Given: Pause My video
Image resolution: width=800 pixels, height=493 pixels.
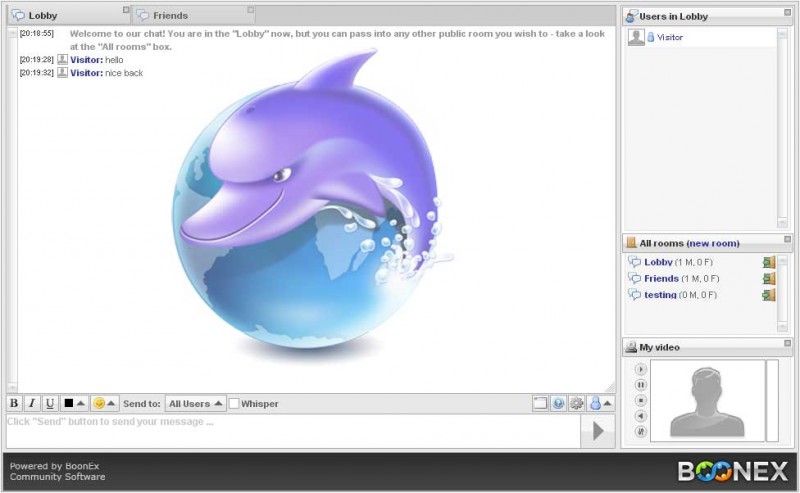Looking at the screenshot, I should (x=640, y=385).
